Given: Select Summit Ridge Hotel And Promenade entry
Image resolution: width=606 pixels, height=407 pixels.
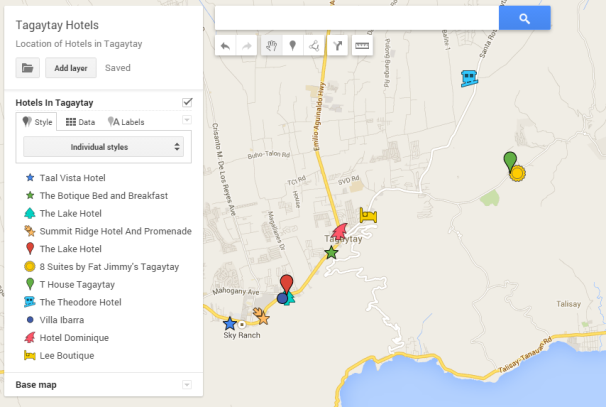Looking at the screenshot, I should [116, 231].
